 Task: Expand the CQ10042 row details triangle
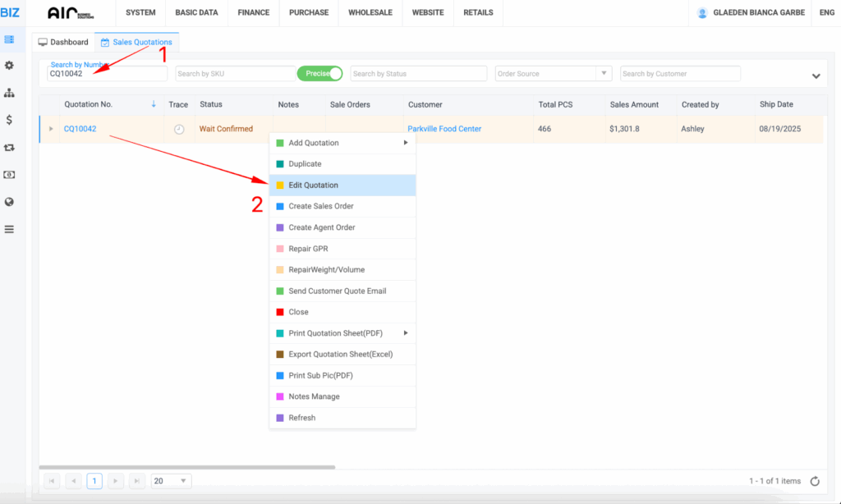pyautogui.click(x=51, y=129)
